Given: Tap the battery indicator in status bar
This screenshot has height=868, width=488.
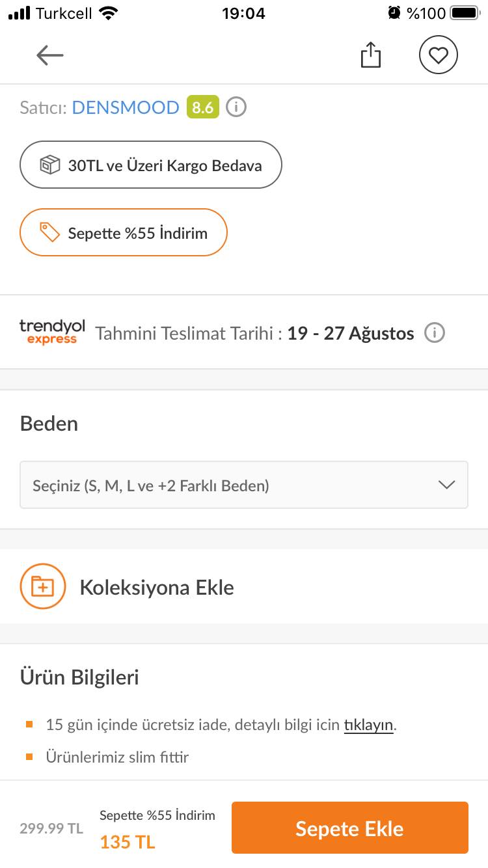Looking at the screenshot, I should click(x=465, y=13).
